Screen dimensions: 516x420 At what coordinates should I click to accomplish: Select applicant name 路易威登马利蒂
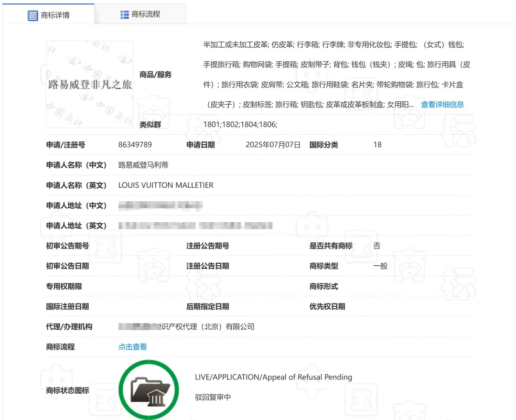point(143,165)
